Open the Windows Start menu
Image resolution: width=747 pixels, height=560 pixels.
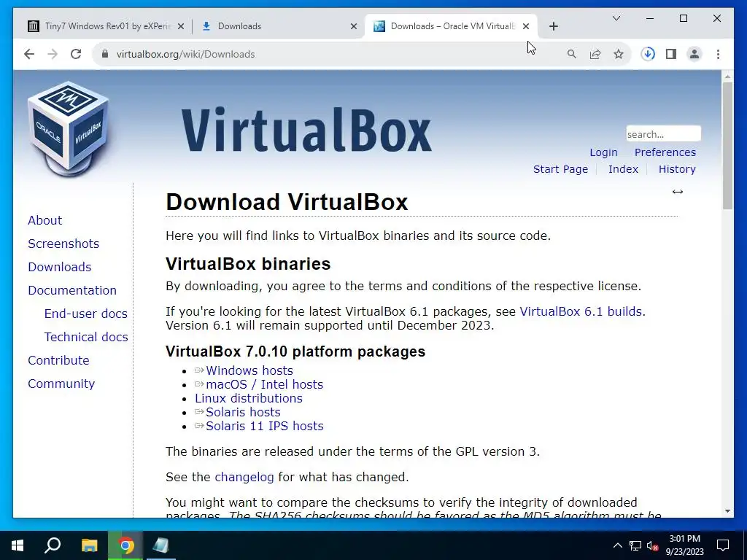pyautogui.click(x=18, y=545)
